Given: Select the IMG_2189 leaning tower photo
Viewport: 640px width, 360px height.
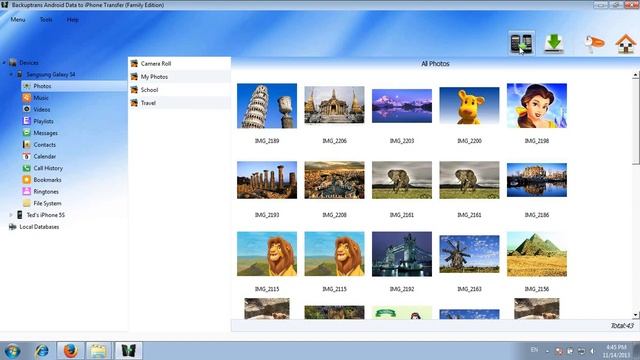Looking at the screenshot, I should coord(267,106).
